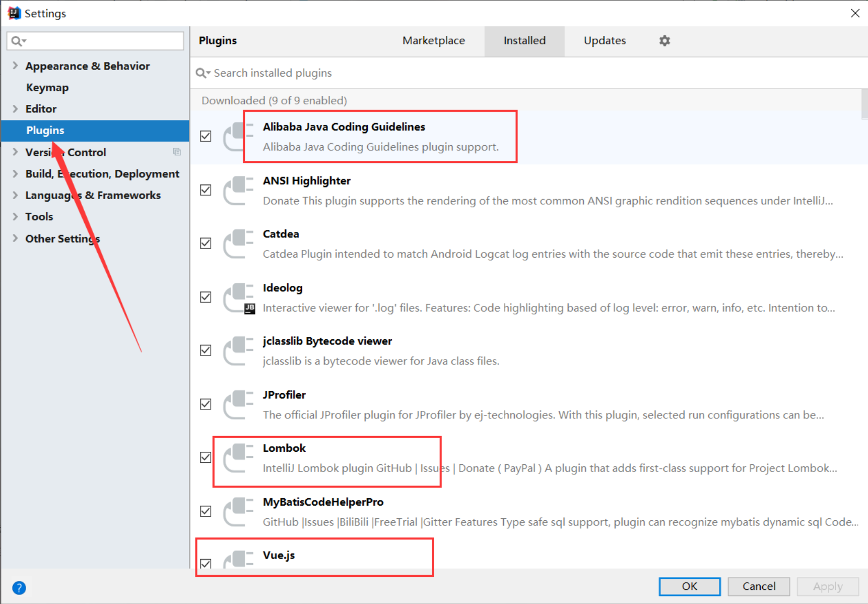868x604 pixels.
Task: Select the Ideolog plugin title
Action: pyautogui.click(x=283, y=288)
